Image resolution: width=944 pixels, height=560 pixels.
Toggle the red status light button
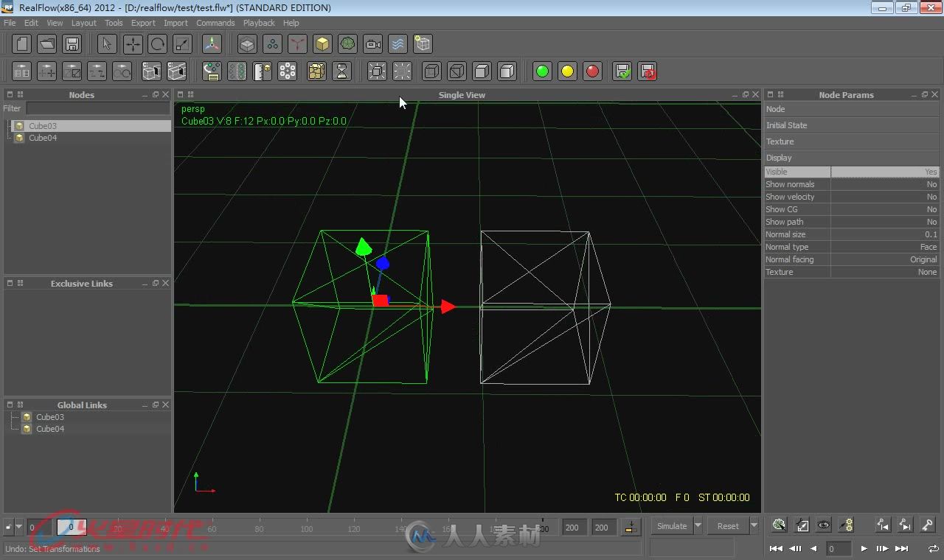(x=592, y=71)
